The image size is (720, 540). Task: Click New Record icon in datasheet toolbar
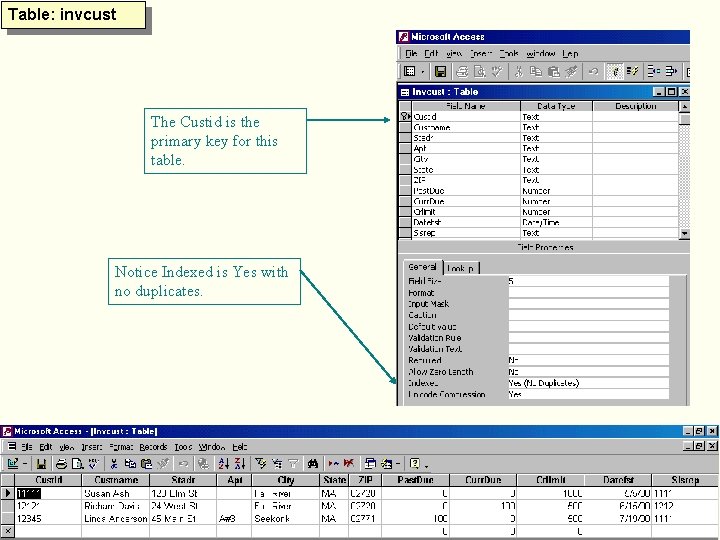click(333, 464)
